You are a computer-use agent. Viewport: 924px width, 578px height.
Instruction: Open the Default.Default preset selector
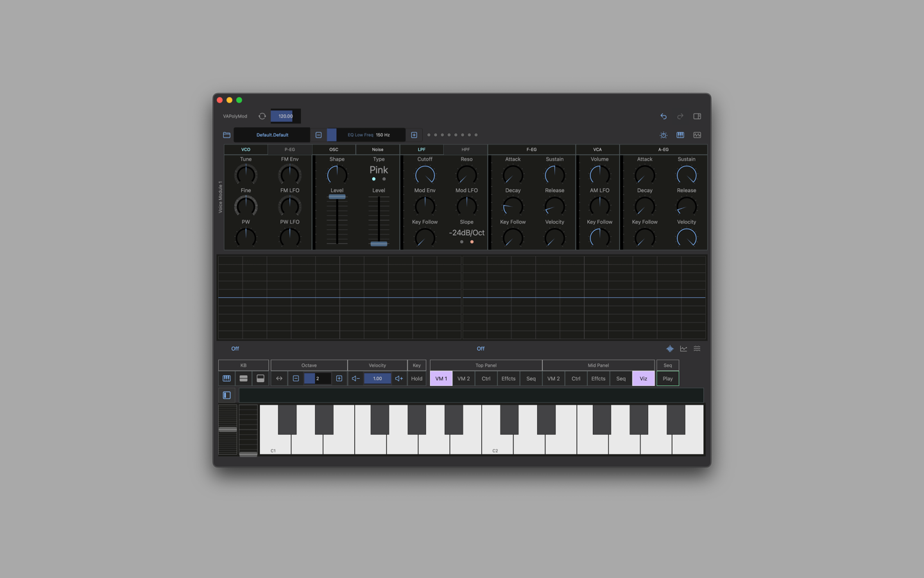point(272,135)
